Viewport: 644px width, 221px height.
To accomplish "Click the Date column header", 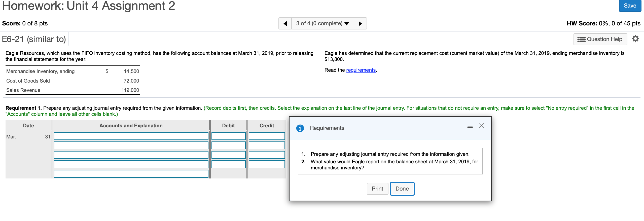I will 28,126.
